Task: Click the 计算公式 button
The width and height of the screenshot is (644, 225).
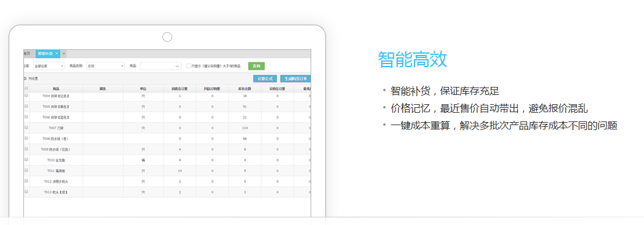Action: [x=265, y=78]
